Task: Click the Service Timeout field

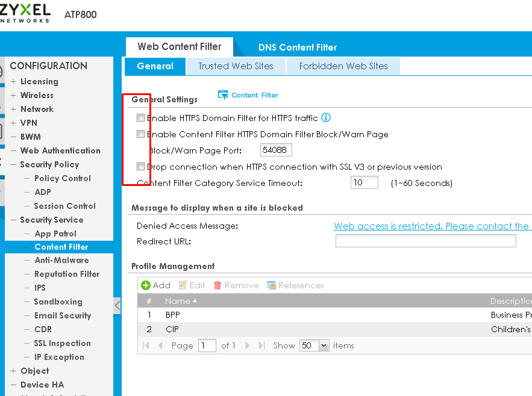Action: click(365, 182)
